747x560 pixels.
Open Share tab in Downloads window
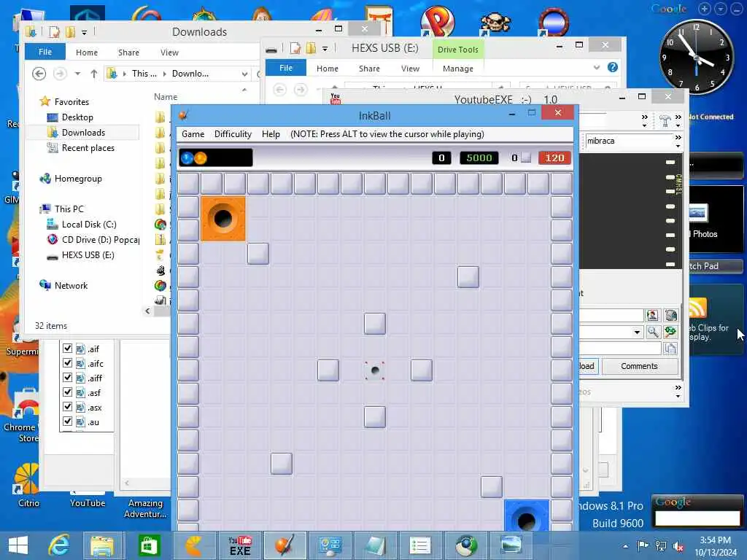tap(128, 52)
